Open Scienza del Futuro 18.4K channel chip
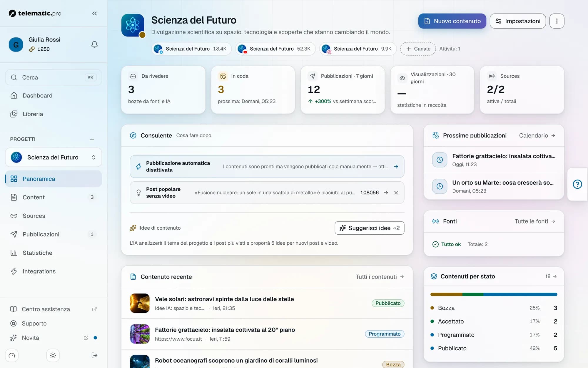Image resolution: width=588 pixels, height=368 pixels. [x=191, y=49]
